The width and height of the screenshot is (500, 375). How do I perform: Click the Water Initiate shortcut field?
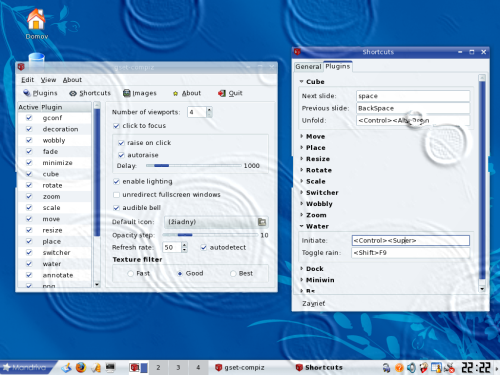pos(411,240)
